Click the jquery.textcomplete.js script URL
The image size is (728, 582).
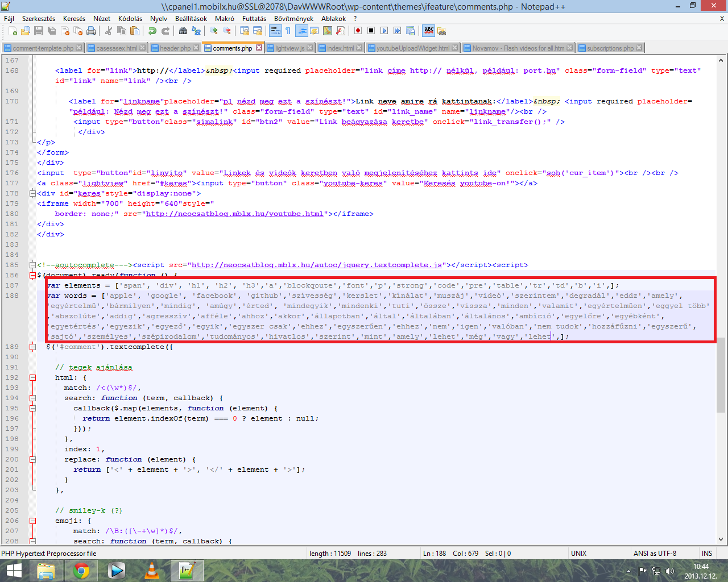click(x=317, y=265)
